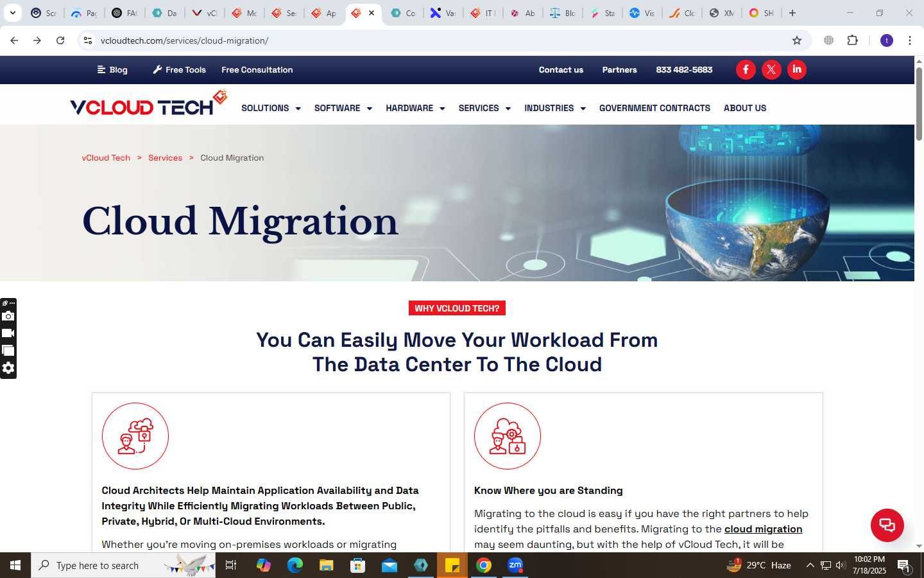The width and height of the screenshot is (924, 578).
Task: Expand the Solutions menu
Action: click(271, 108)
